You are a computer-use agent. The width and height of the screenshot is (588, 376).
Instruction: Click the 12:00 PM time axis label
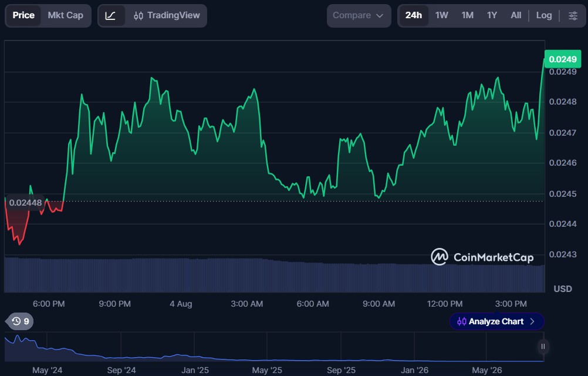coord(445,304)
